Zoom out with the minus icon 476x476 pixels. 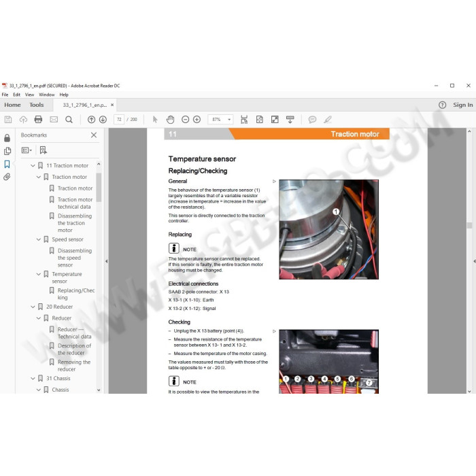tap(185, 120)
